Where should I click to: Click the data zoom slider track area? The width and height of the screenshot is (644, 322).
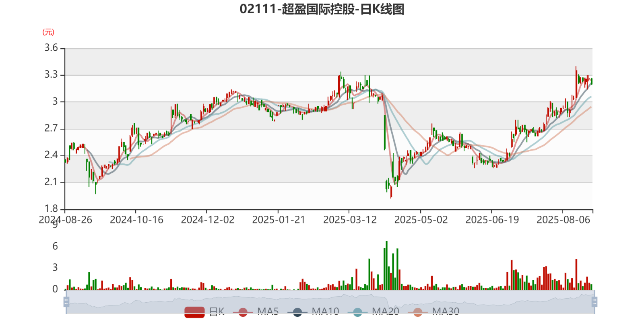pos(330,302)
